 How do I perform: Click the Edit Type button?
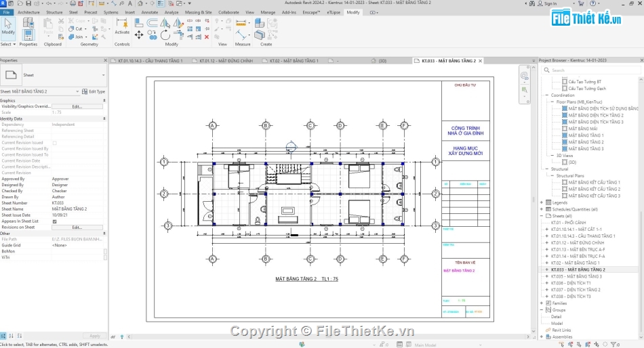click(x=94, y=91)
